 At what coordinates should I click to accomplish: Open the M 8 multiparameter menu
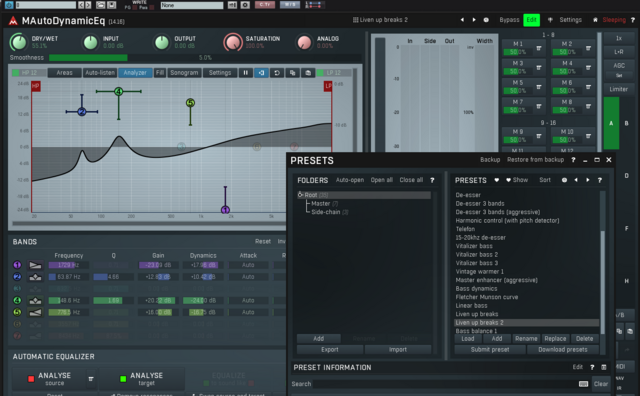[588, 106]
